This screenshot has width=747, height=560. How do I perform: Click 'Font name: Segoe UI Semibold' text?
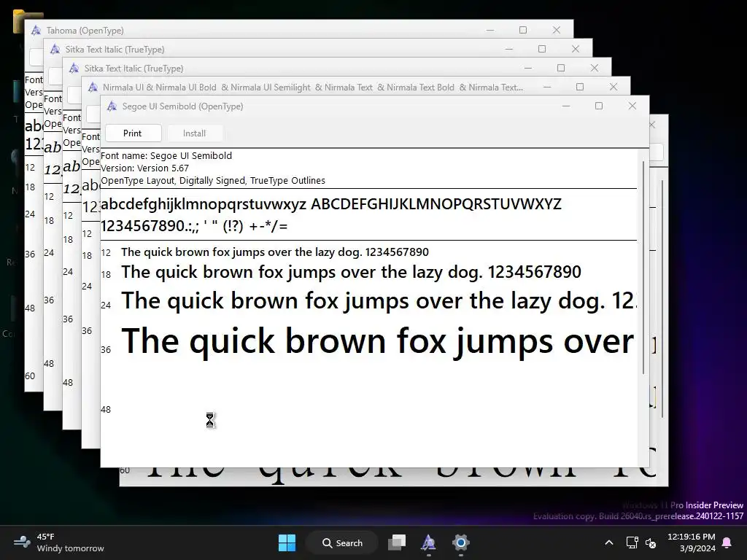coord(166,156)
